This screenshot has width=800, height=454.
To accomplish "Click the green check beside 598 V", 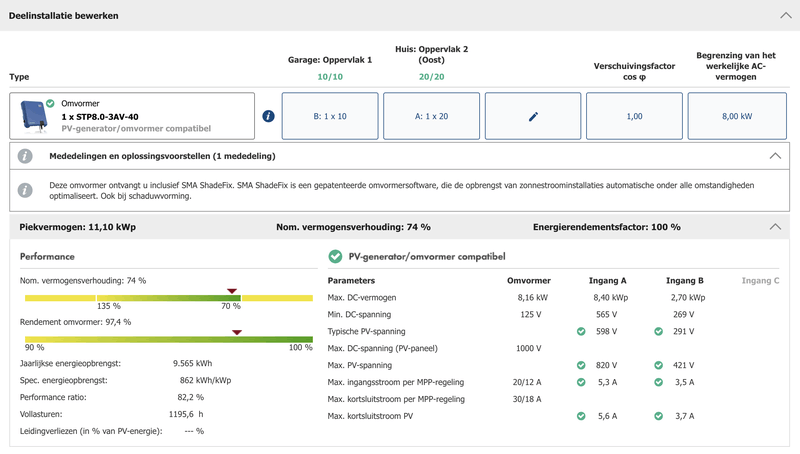I will point(581,331).
